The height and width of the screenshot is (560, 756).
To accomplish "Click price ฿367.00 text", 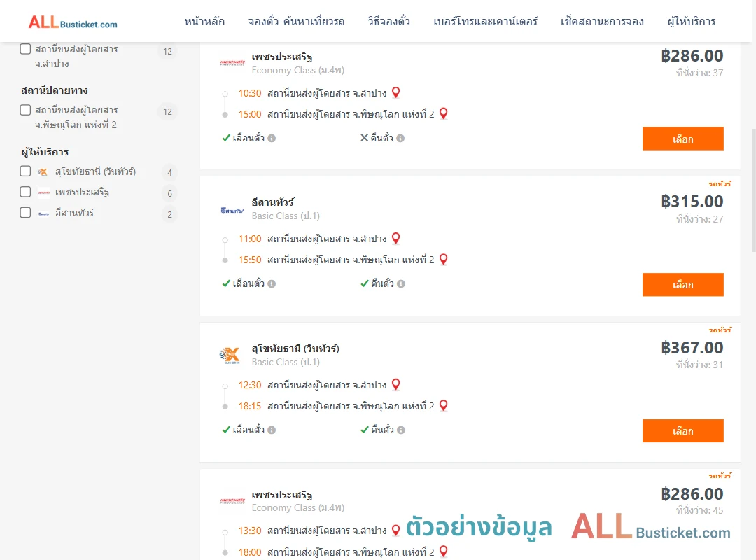I will [x=692, y=347].
